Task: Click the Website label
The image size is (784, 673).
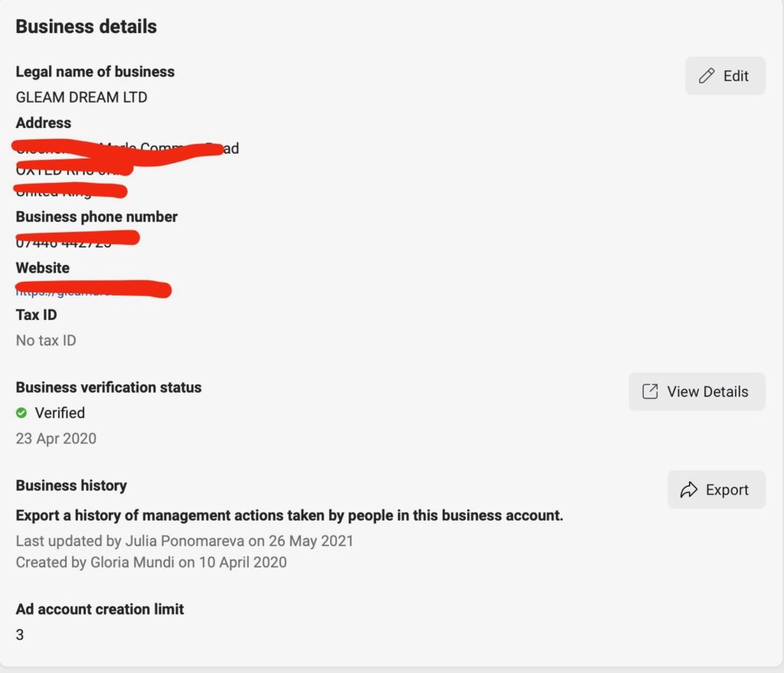Action: coord(42,268)
